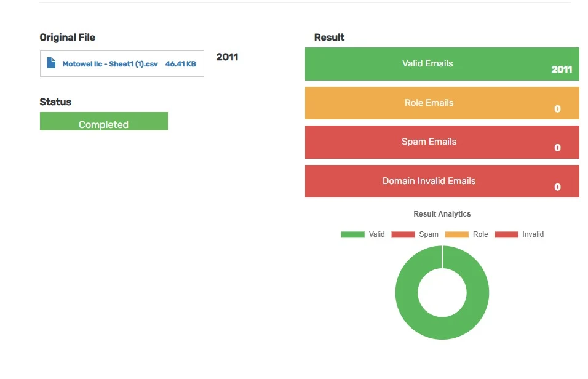This screenshot has height=379, width=588.
Task: Click the Spam legend label
Action: click(429, 234)
